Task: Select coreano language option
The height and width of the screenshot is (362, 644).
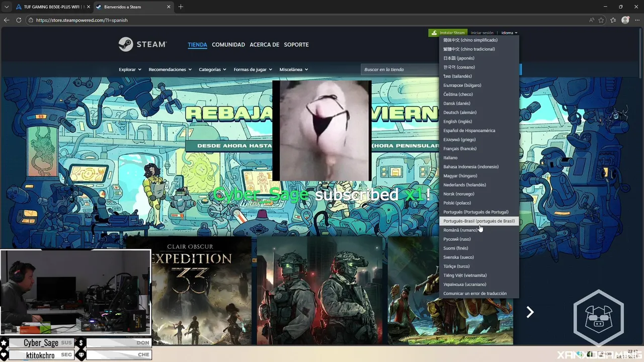Action: pos(478,67)
